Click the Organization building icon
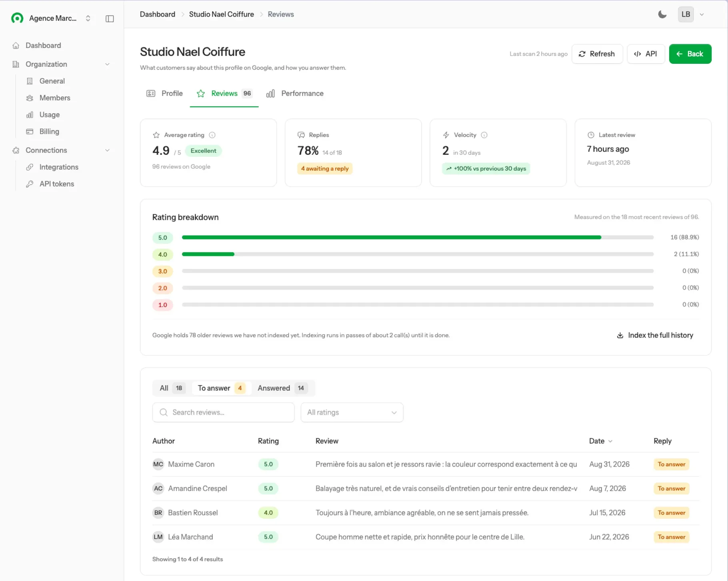The image size is (728, 581). click(x=16, y=64)
